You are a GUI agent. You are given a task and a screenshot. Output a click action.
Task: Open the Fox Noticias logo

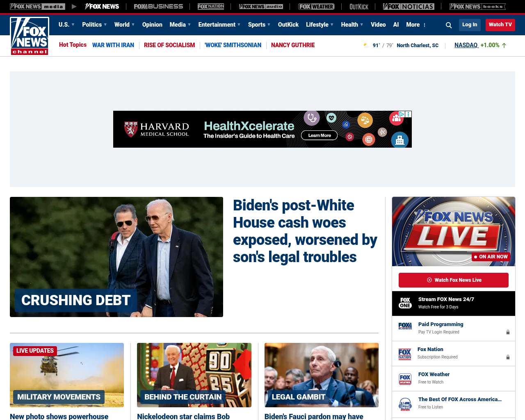click(x=409, y=7)
